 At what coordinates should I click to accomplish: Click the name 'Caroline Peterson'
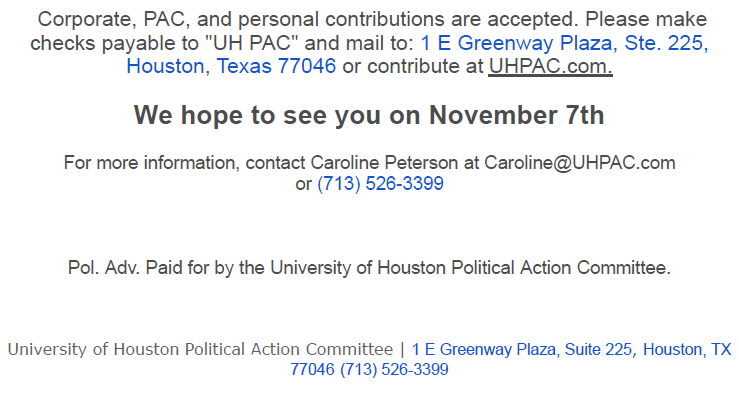coord(384,163)
